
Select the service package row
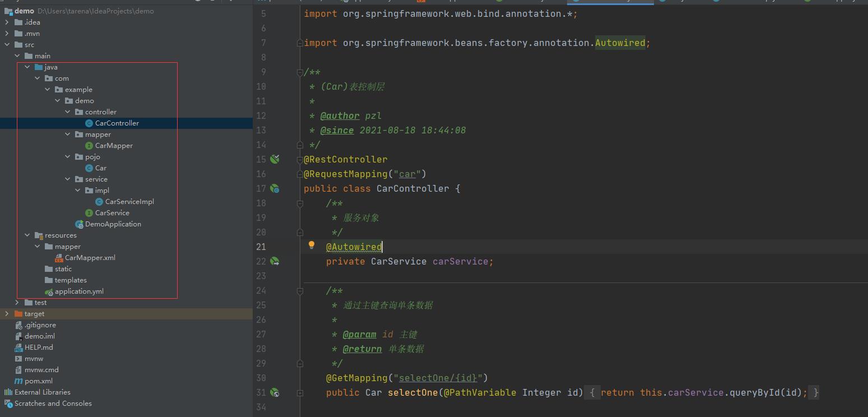pyautogui.click(x=126, y=179)
